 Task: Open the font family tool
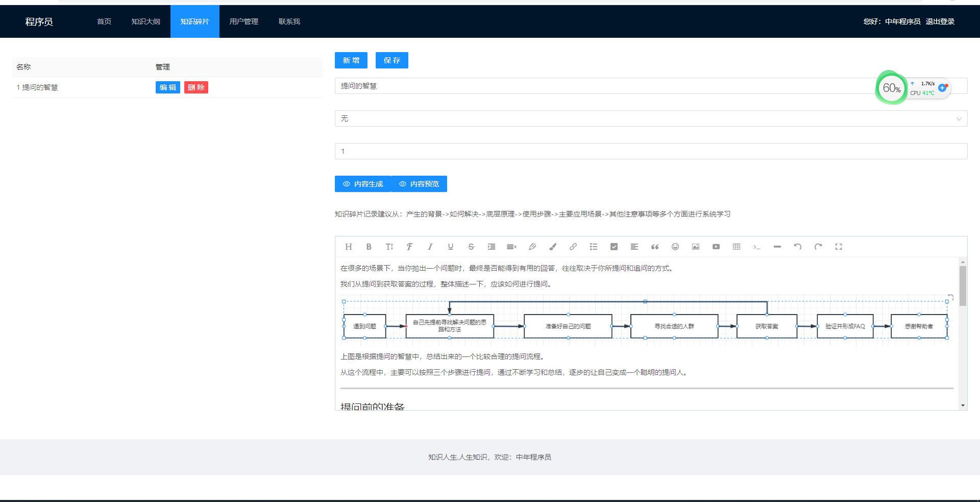(x=410, y=247)
